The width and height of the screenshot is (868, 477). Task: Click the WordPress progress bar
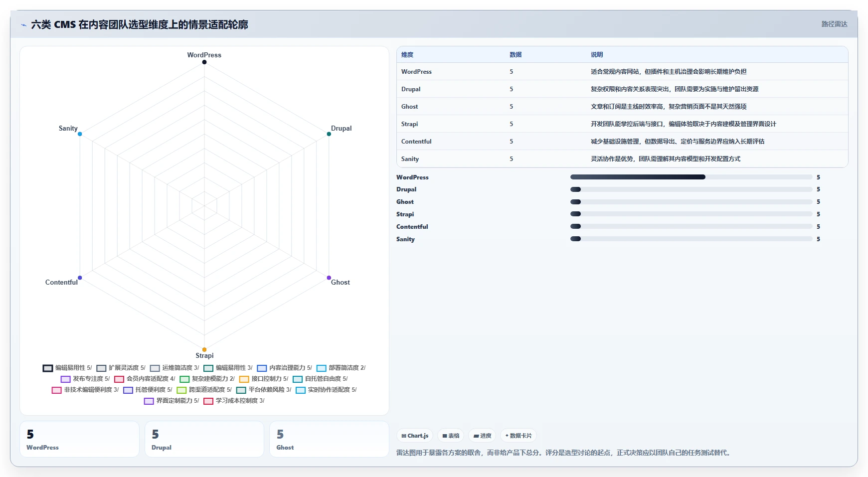(692, 177)
